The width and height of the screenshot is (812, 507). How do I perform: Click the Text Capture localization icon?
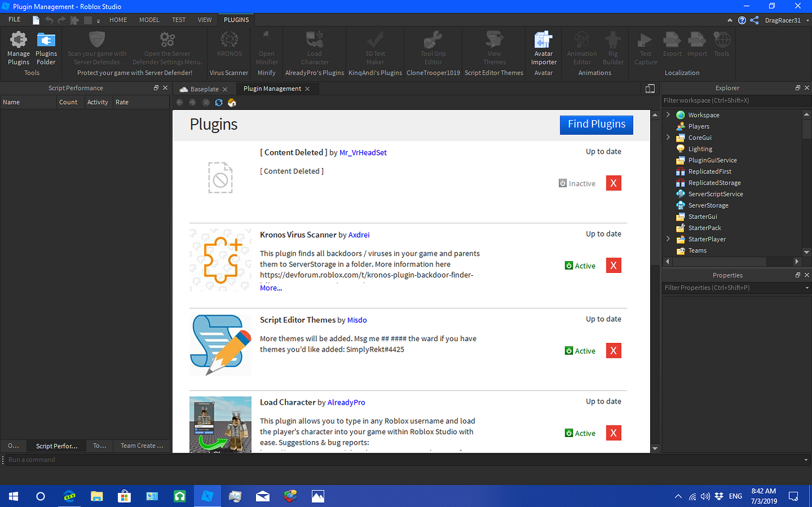pos(645,48)
